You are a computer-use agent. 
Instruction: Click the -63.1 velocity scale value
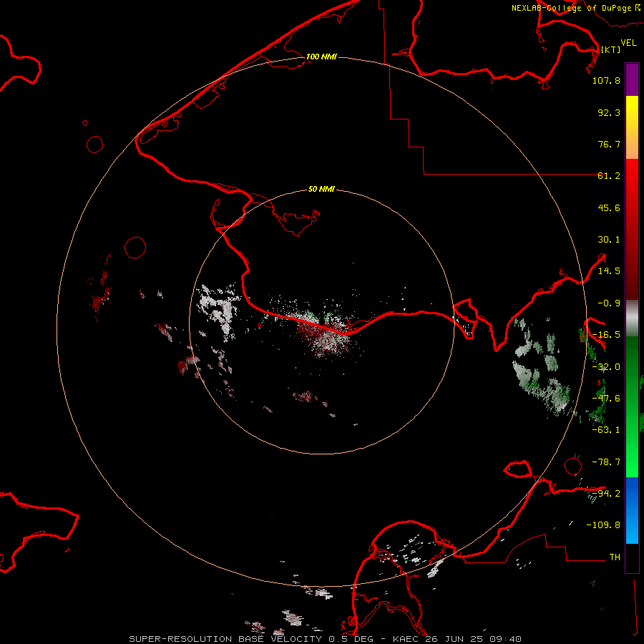click(x=606, y=430)
